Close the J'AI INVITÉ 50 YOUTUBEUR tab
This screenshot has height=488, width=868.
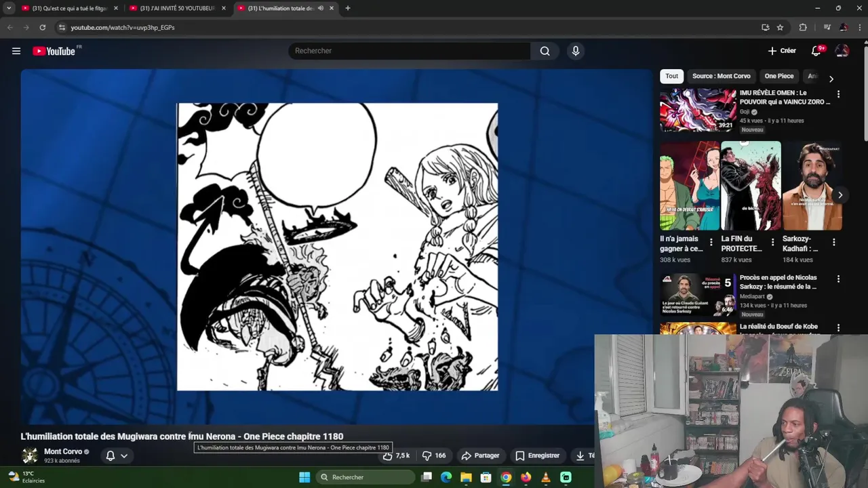point(224,8)
